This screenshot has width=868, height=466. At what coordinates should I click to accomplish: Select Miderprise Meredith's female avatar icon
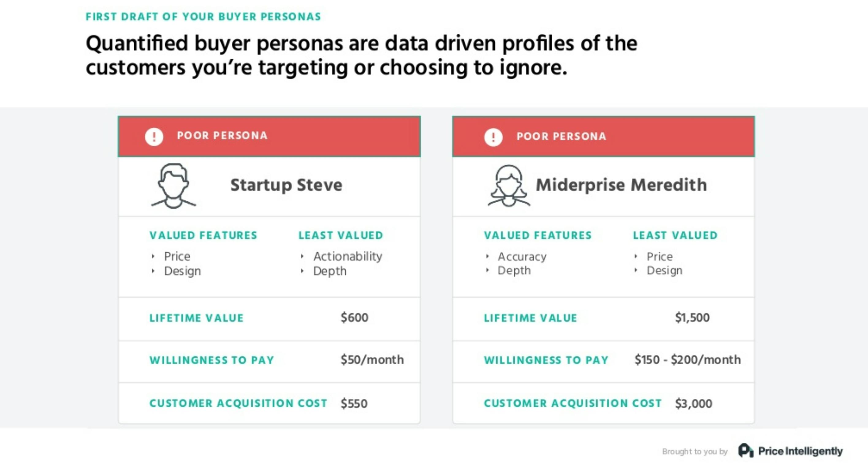(509, 186)
